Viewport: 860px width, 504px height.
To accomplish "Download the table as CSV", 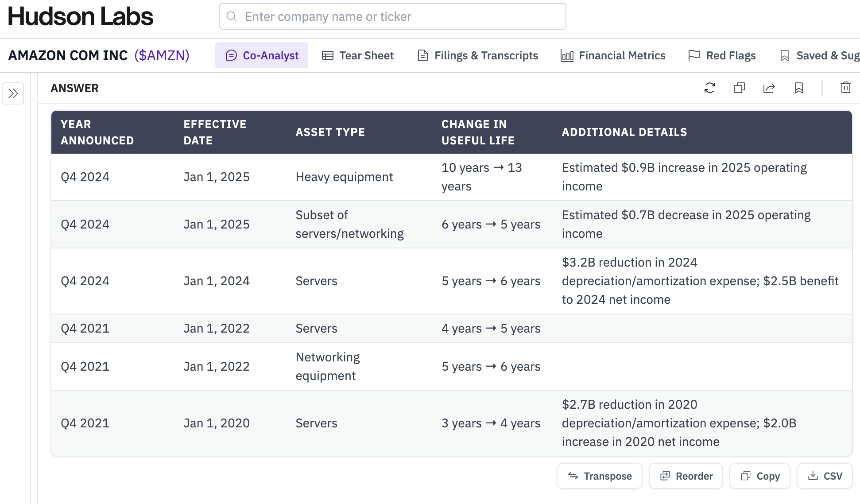I will pos(825,476).
